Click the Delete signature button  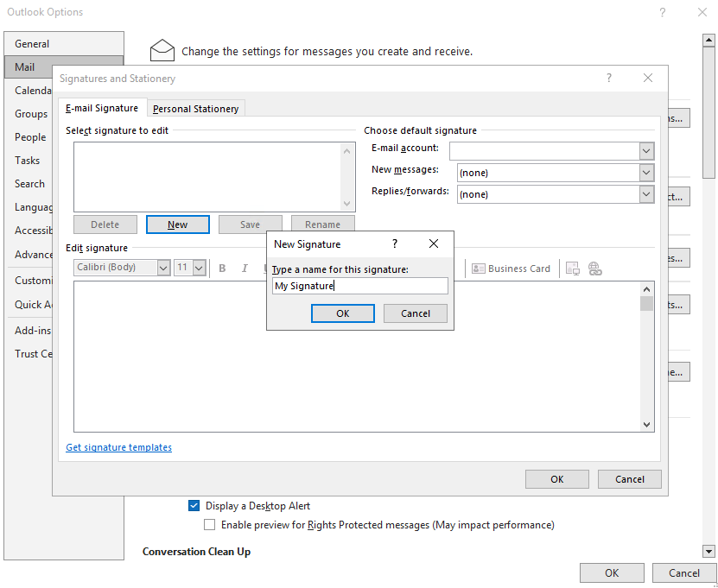pyautogui.click(x=105, y=224)
